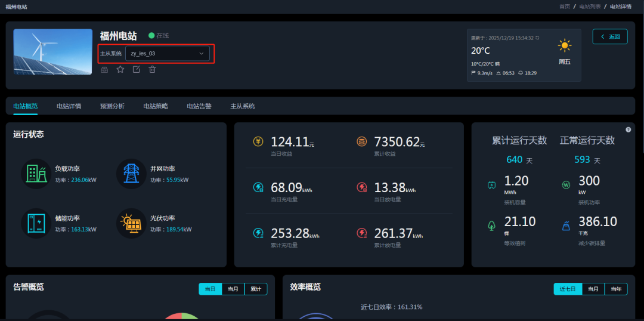The image size is (644, 321).
Task: Select 累计 in 告警概览
Action: (255, 289)
